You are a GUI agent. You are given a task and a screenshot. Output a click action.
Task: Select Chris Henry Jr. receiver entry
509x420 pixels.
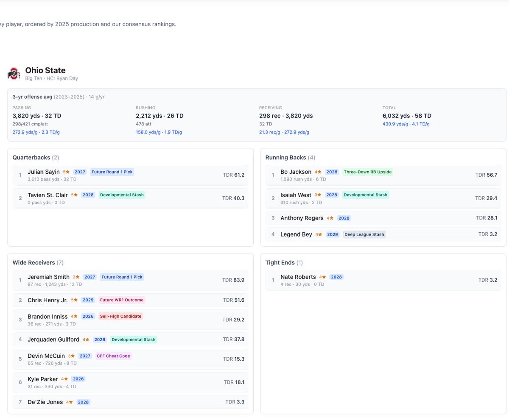[130, 300]
